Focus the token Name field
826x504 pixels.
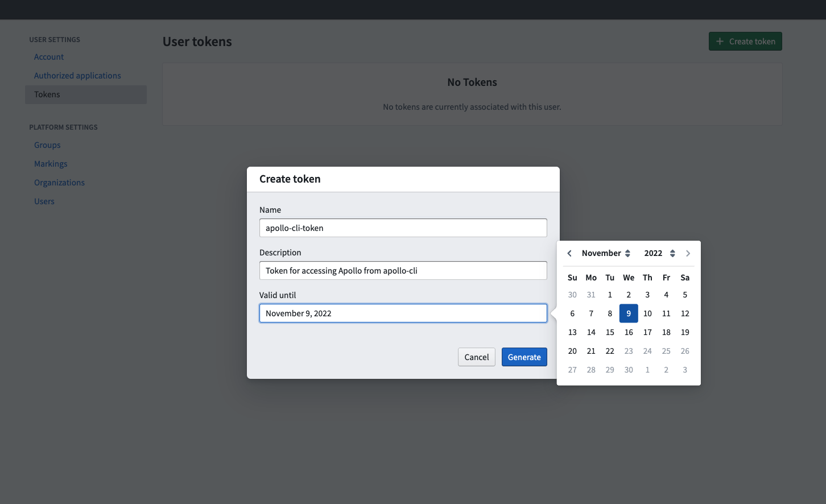pos(403,228)
